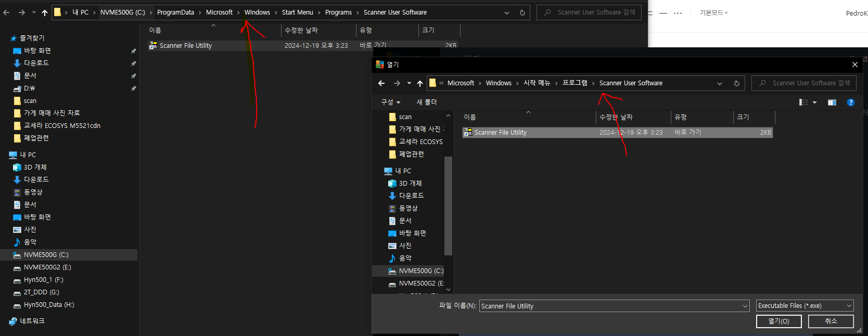
Task: Go up one folder in Explorer window
Action: 45,12
